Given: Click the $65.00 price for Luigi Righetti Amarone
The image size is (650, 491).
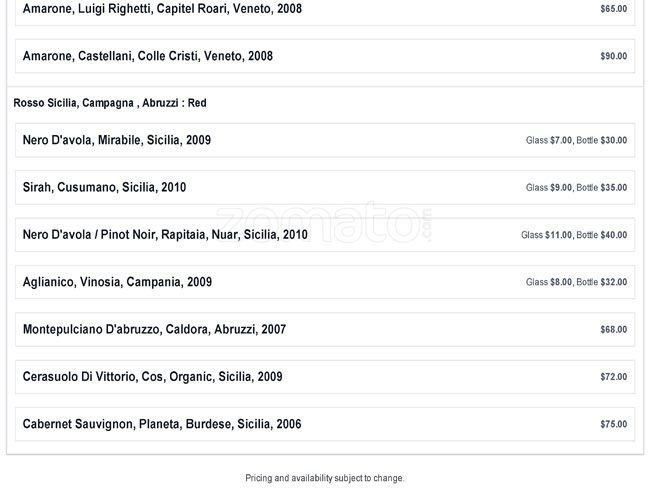Looking at the screenshot, I should coord(613,9).
